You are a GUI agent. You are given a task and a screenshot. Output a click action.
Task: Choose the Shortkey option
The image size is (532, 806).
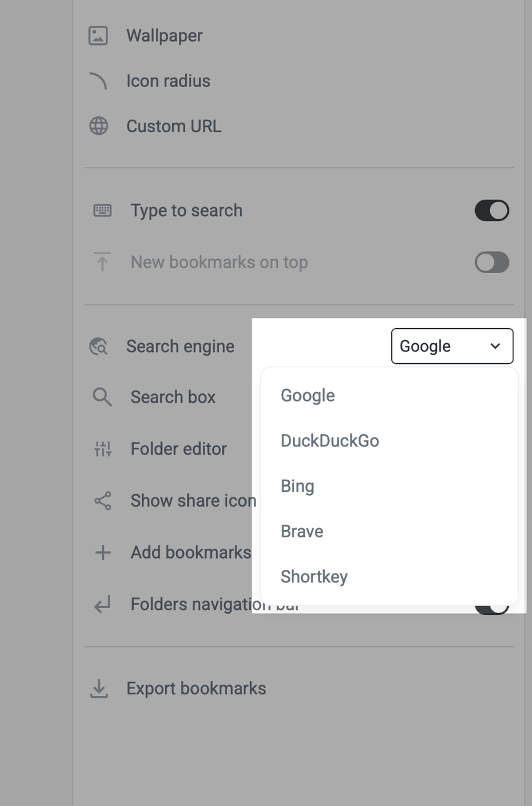pyautogui.click(x=314, y=577)
